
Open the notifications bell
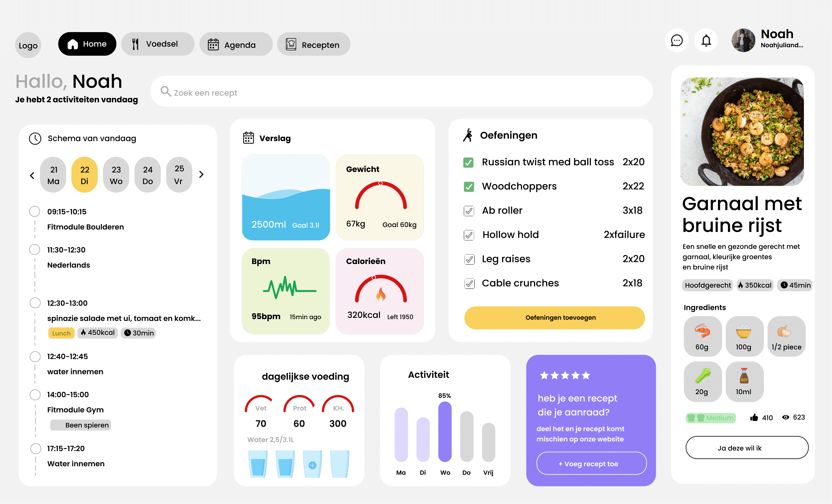point(706,41)
